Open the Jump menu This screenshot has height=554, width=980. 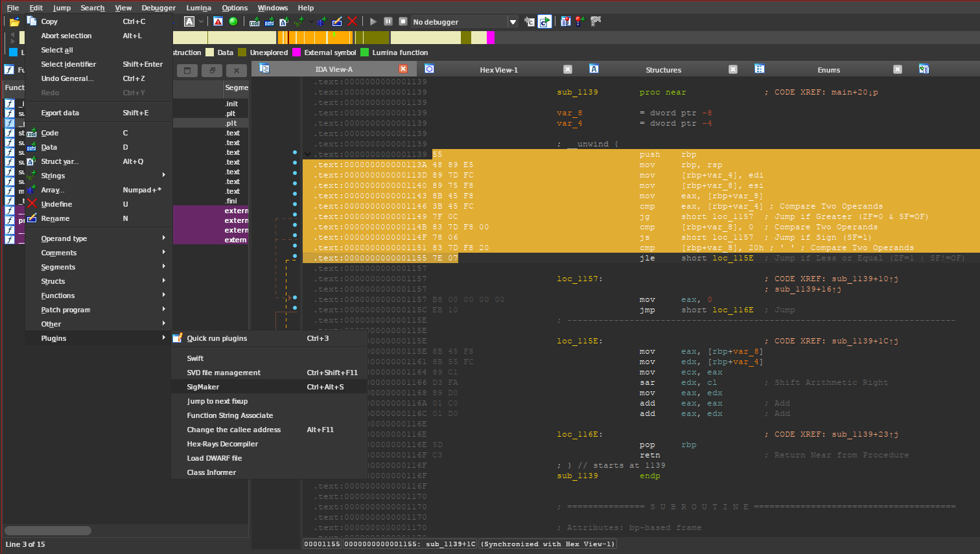click(x=62, y=8)
